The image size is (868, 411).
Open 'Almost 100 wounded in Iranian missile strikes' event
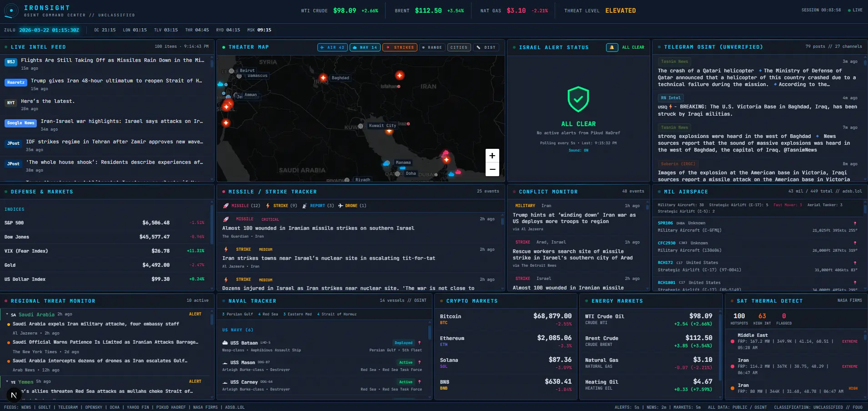click(x=318, y=228)
